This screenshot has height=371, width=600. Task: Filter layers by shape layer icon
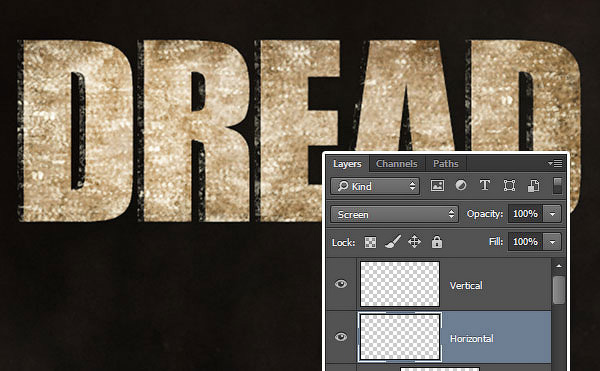509,186
